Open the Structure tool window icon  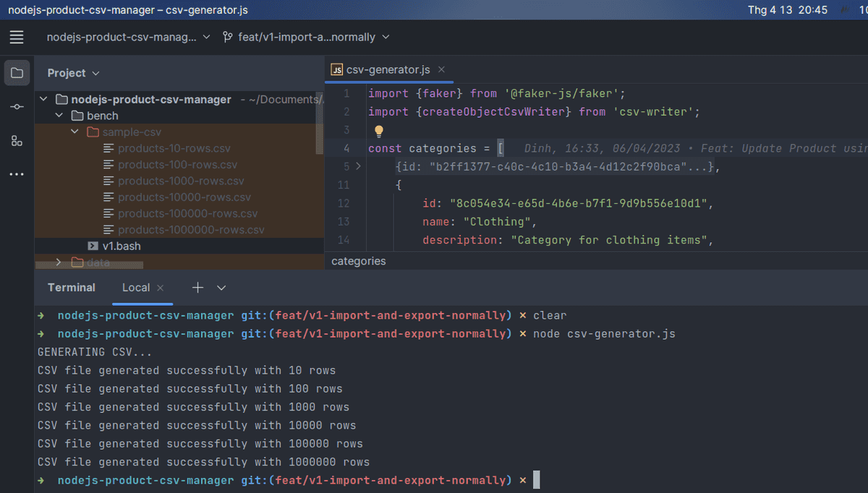point(16,140)
